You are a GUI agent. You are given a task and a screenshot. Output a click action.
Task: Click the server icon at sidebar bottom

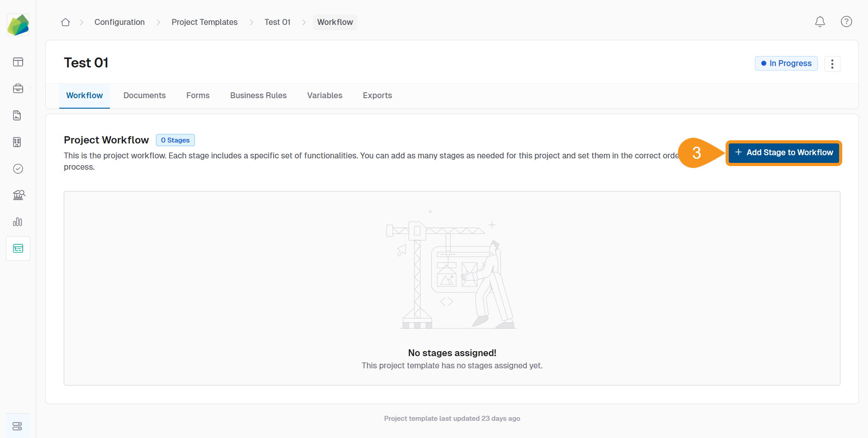click(x=17, y=426)
